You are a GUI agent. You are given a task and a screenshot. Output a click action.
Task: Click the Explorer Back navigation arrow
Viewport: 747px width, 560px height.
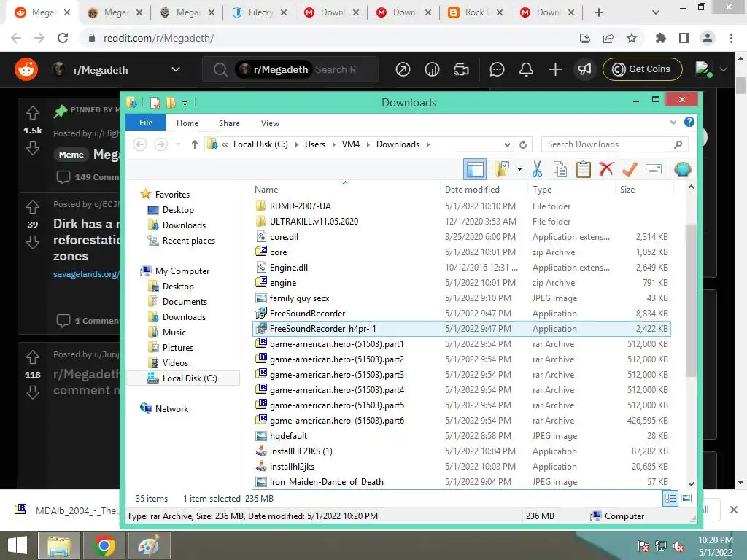(139, 144)
